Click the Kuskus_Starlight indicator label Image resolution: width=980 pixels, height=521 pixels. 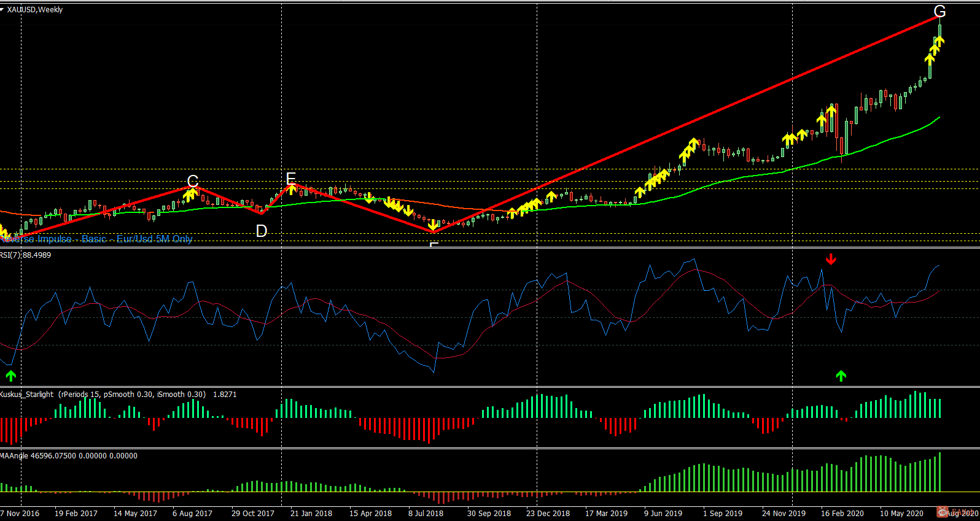point(118,395)
